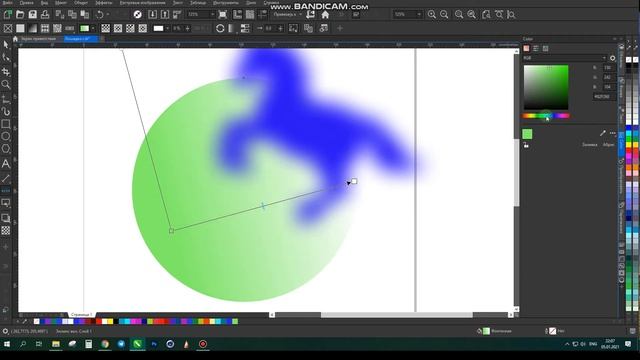Select the checkerboard Transparency tool in toolbox

[6, 231]
